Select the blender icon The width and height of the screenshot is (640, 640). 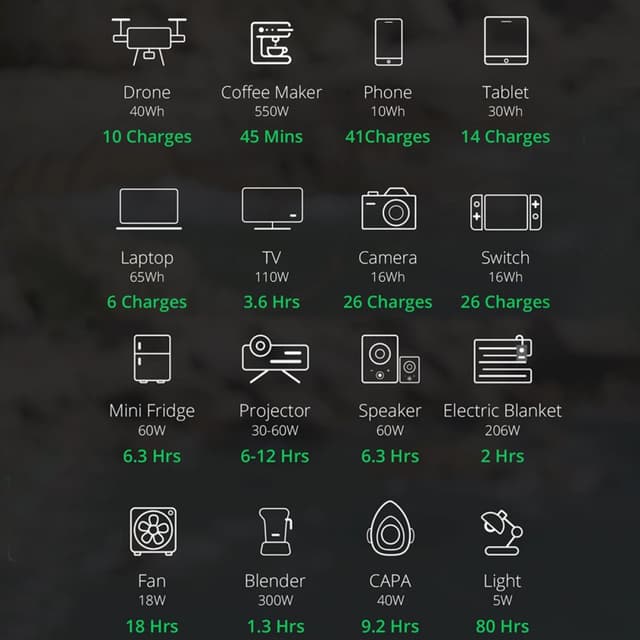click(276, 531)
